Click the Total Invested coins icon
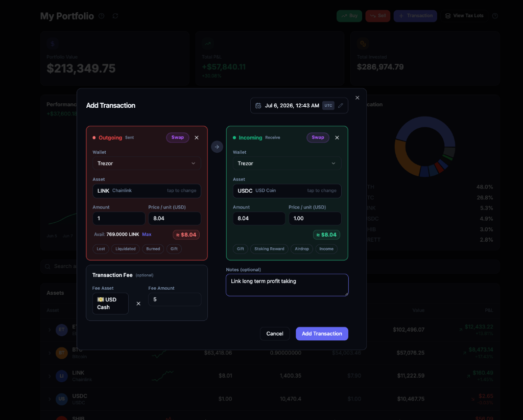The height and width of the screenshot is (420, 523). tap(363, 43)
